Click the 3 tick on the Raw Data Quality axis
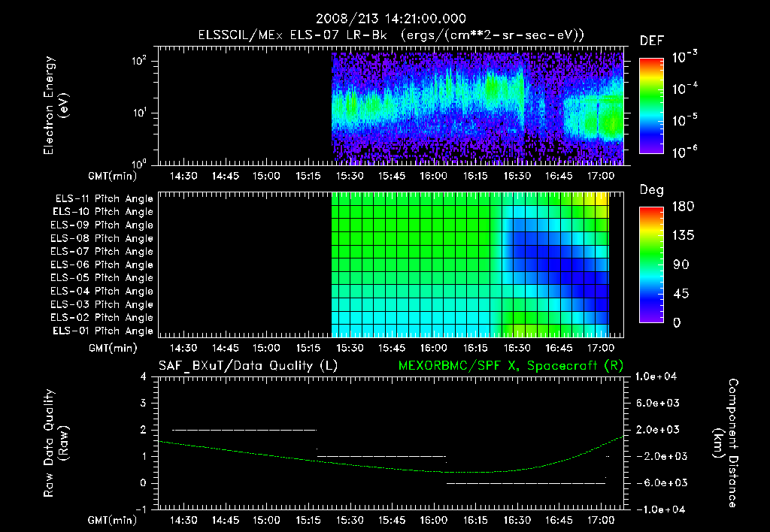This screenshot has width=770, height=532. [143, 403]
